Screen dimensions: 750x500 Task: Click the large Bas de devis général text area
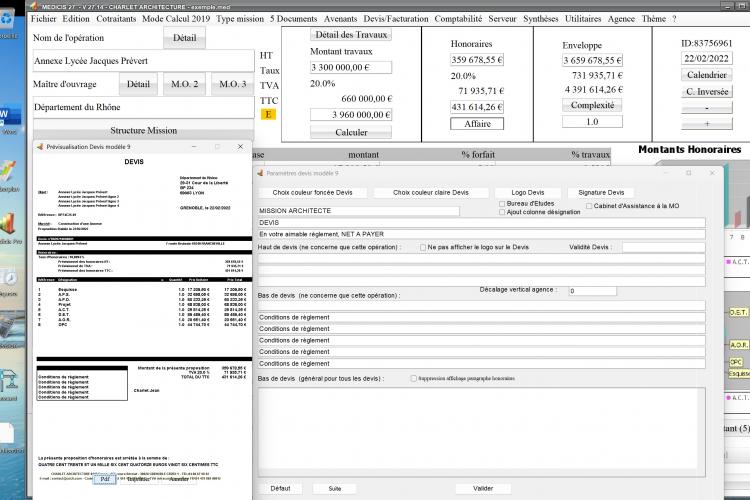(482, 432)
